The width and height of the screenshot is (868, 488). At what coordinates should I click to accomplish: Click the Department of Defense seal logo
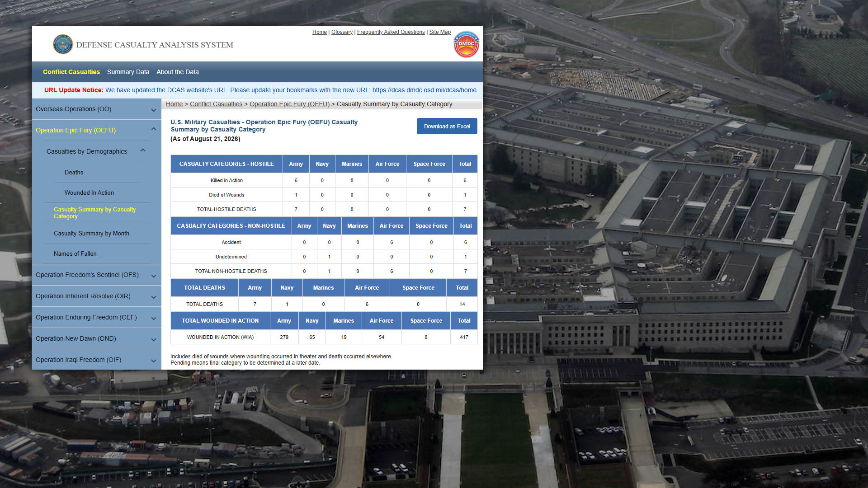pos(63,44)
